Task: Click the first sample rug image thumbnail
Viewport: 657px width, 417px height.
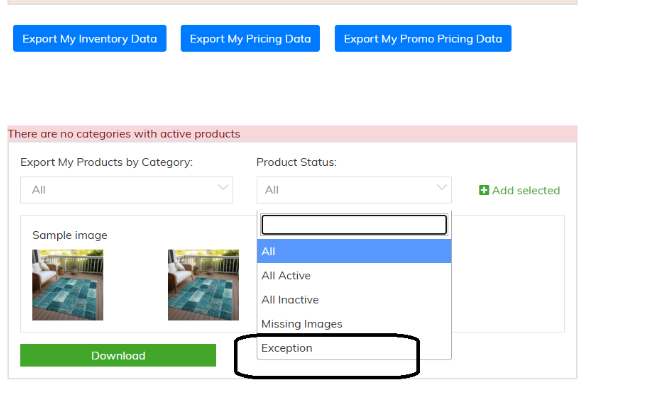Action: [x=67, y=285]
